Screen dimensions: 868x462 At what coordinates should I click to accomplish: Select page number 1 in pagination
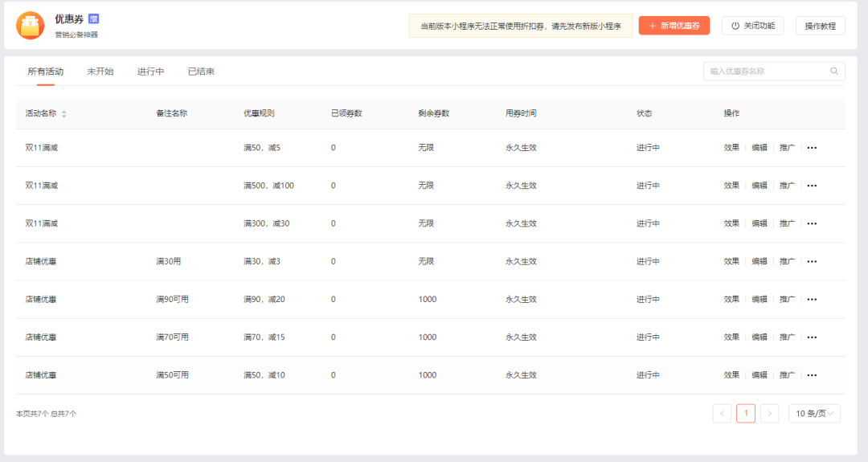point(746,413)
